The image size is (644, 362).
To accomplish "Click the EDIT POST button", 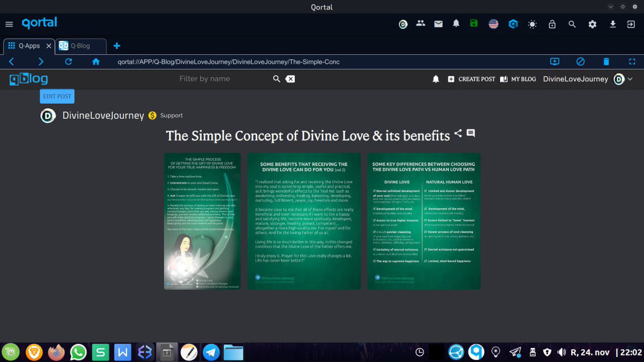I will [57, 97].
